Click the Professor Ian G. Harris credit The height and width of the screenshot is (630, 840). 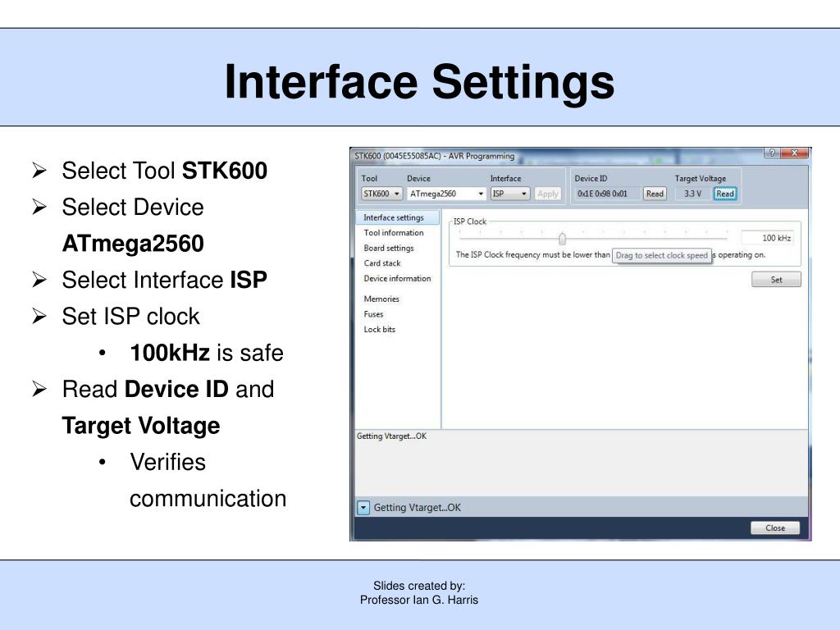point(419,600)
